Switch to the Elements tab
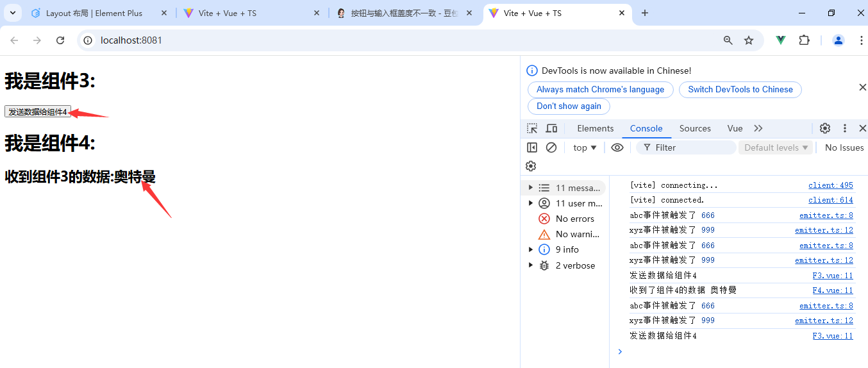868x368 pixels. 596,128
